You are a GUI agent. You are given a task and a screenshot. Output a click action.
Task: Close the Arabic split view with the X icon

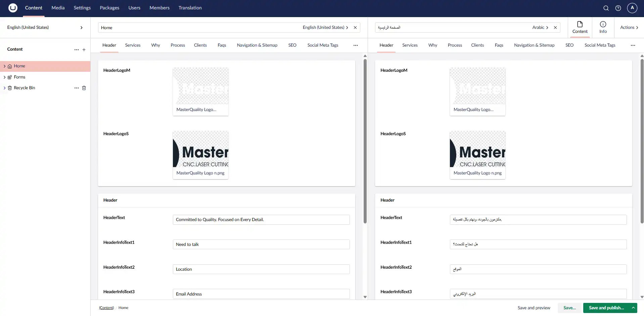pyautogui.click(x=555, y=28)
